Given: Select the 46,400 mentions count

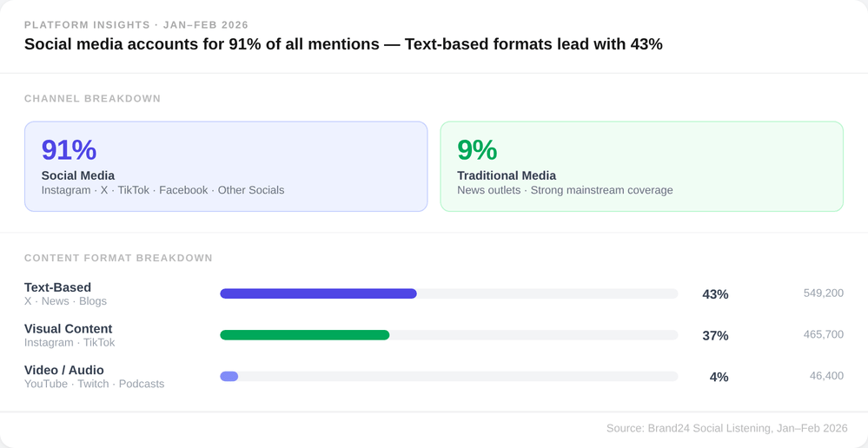Looking at the screenshot, I should pos(826,376).
